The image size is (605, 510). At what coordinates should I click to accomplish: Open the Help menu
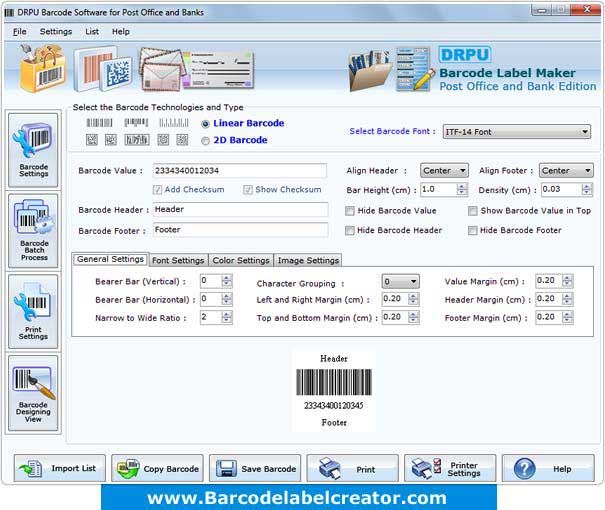coord(121,32)
